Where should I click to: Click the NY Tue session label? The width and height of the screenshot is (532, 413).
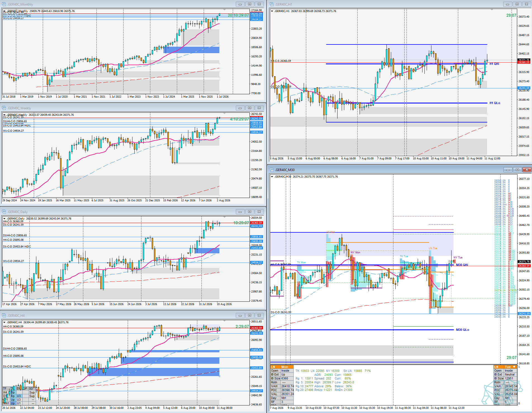click(x=458, y=258)
